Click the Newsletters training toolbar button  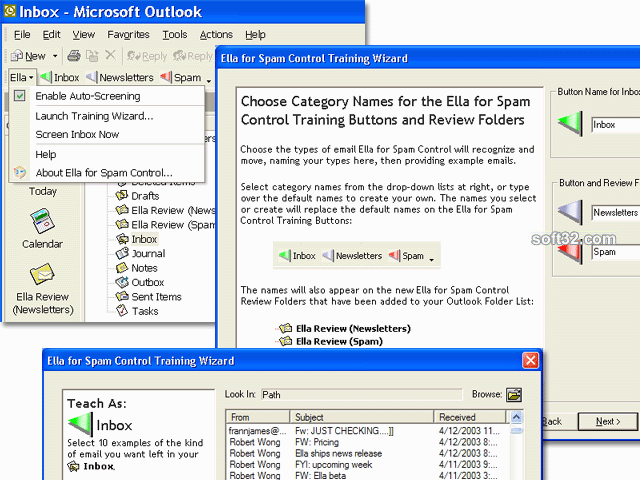point(120,77)
